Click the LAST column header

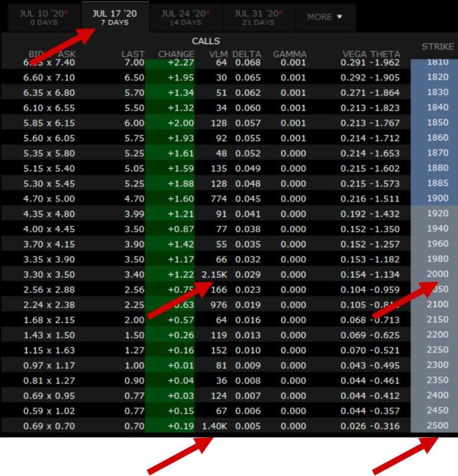coord(133,54)
